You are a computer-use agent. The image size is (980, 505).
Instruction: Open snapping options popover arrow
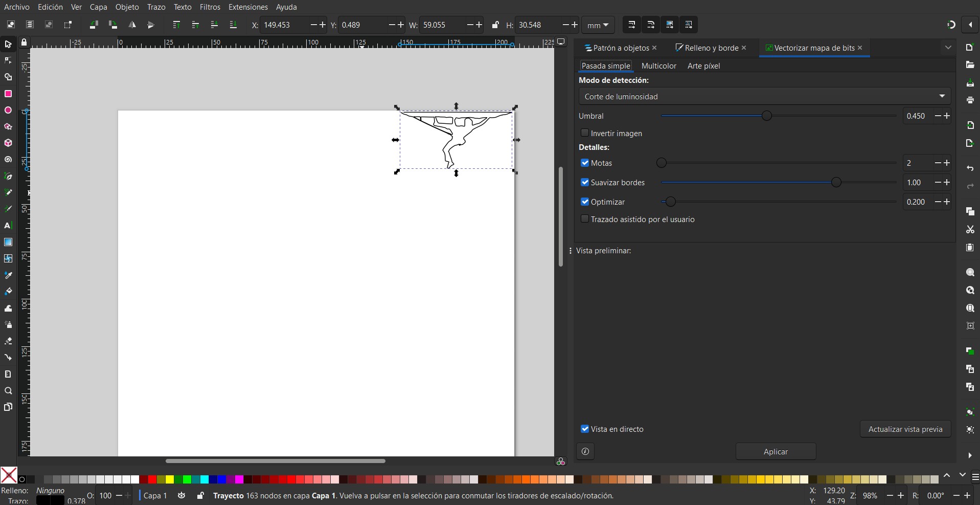[970, 25]
